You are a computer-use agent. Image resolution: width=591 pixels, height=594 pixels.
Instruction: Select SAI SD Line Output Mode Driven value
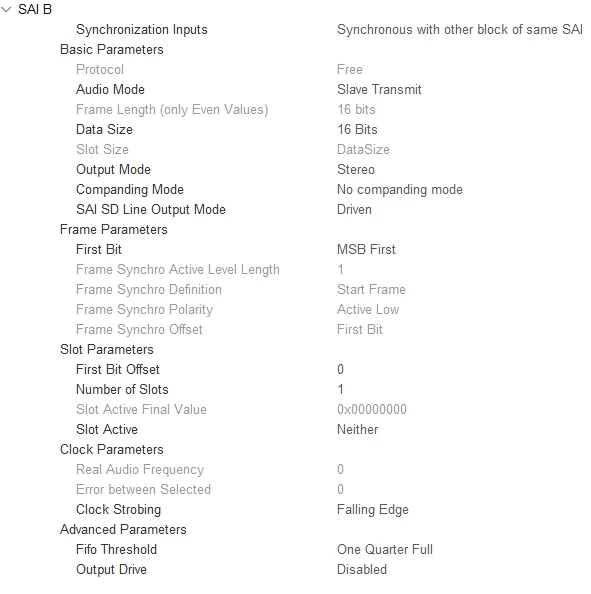[354, 209]
